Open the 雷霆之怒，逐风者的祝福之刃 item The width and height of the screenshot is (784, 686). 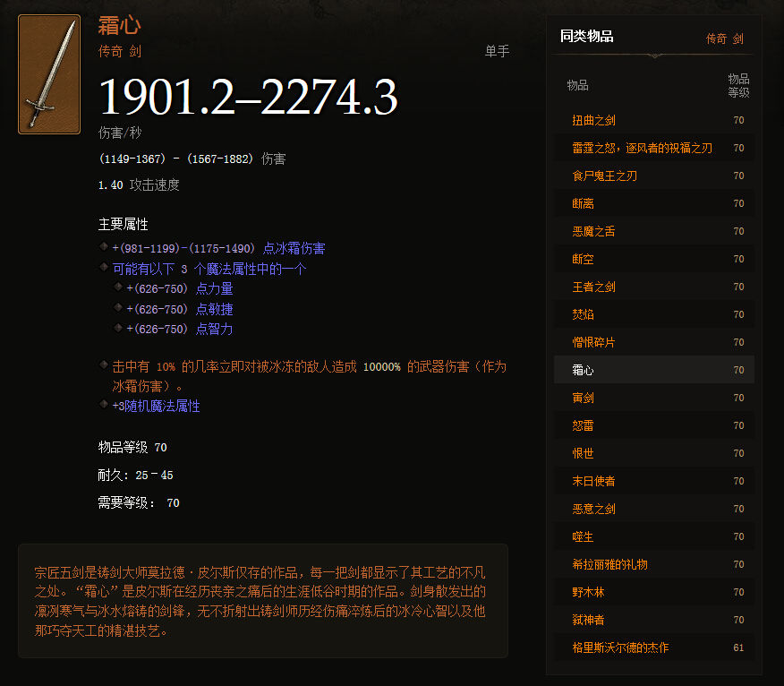tap(642, 148)
